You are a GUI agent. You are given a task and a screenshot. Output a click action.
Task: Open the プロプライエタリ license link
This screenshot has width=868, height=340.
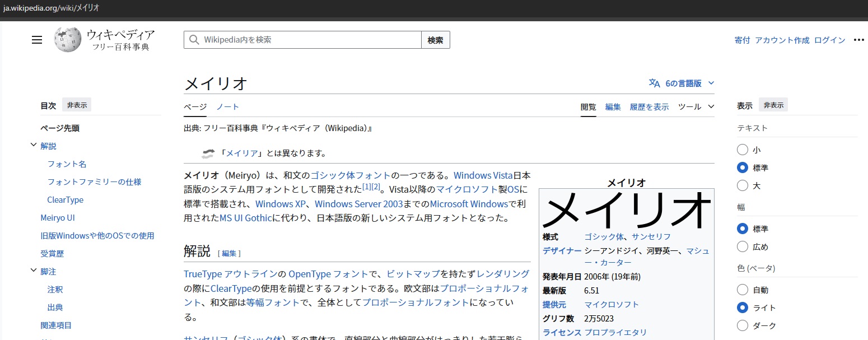click(x=615, y=332)
